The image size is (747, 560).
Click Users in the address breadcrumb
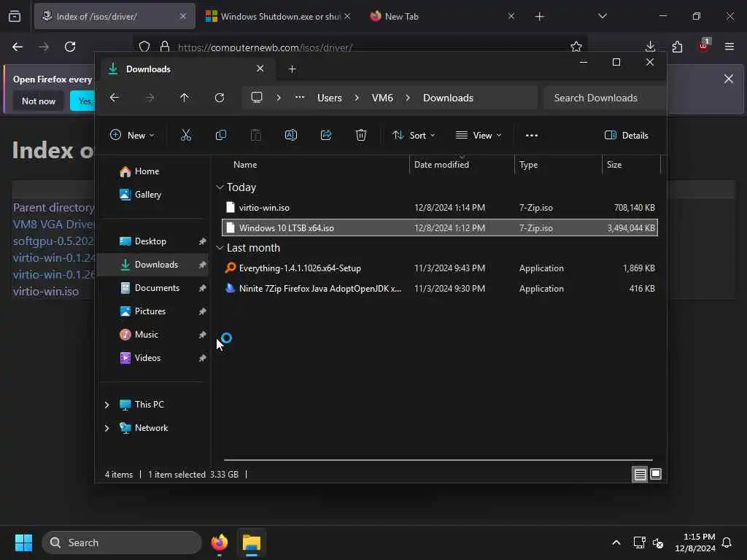pos(330,98)
